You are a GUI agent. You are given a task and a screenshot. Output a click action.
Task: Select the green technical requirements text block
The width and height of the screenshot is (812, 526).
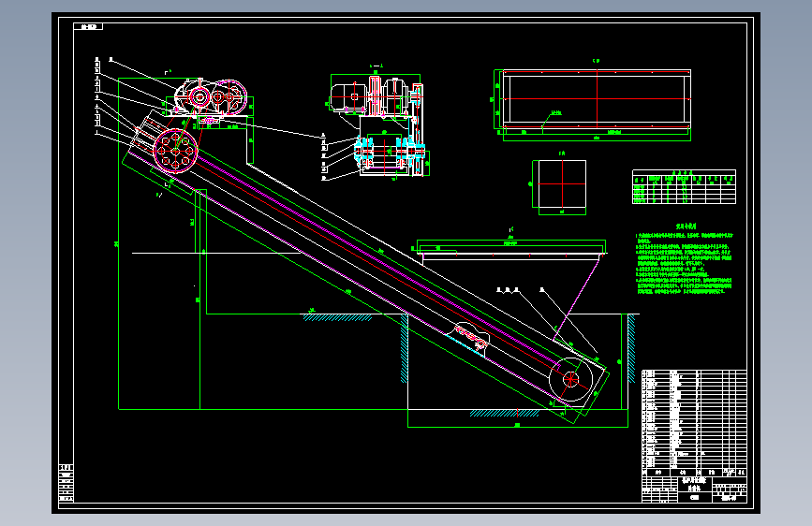coord(684,259)
